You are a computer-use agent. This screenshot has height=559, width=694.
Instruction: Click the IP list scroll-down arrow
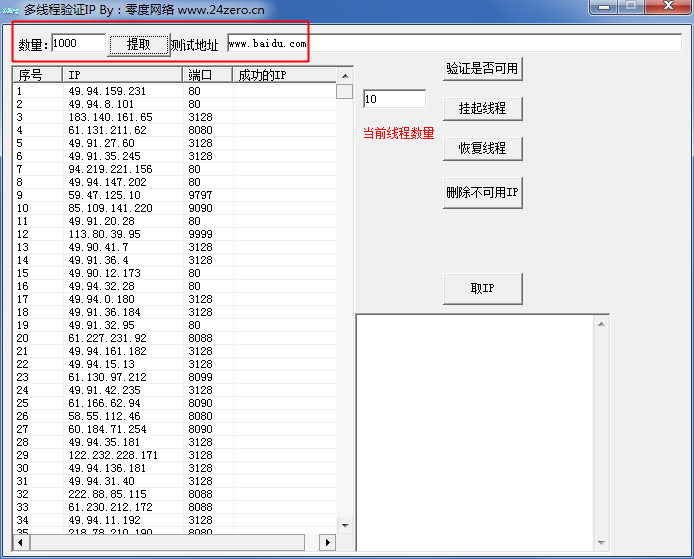(x=345, y=525)
